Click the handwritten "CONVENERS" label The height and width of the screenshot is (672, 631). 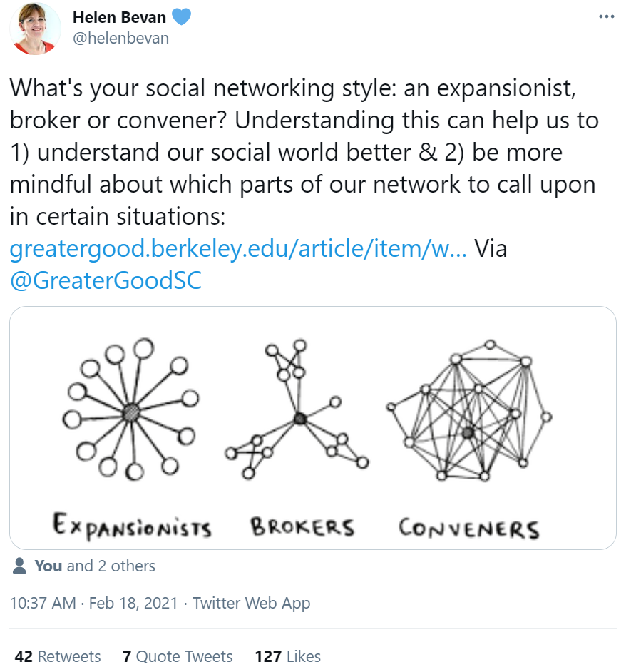tap(468, 529)
